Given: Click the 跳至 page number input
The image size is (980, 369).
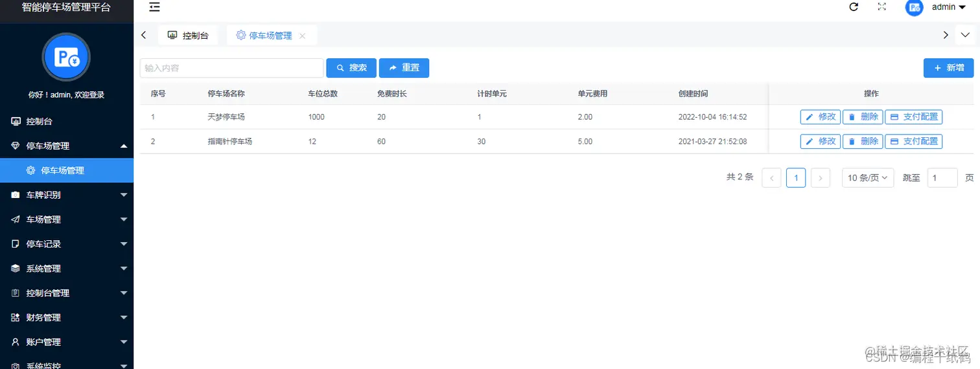Looking at the screenshot, I should click(942, 178).
